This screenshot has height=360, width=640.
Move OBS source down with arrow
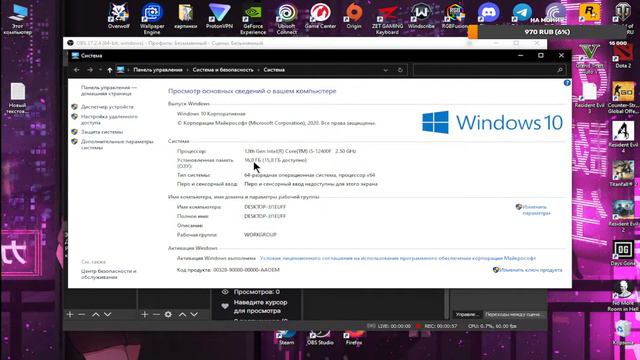pyautogui.click(x=194, y=314)
